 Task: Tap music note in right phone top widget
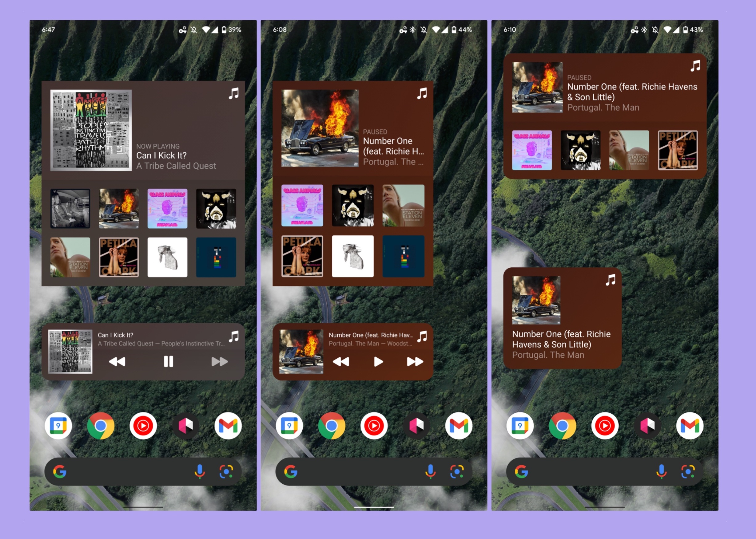695,66
